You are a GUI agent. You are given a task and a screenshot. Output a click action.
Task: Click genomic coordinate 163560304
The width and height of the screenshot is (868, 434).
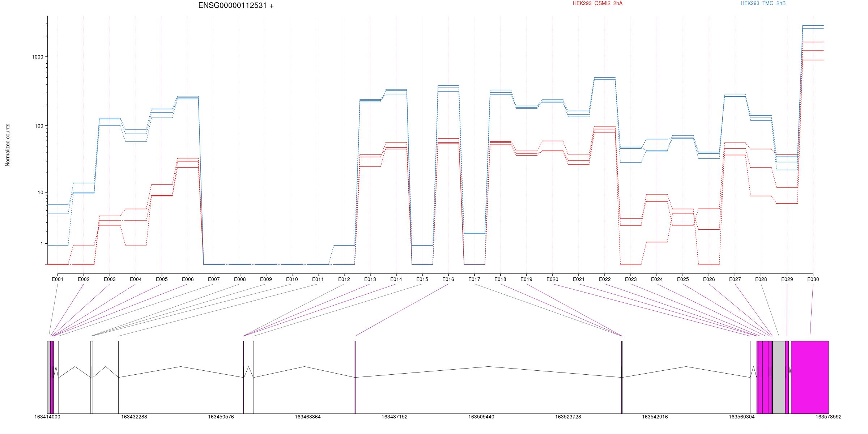742,417
